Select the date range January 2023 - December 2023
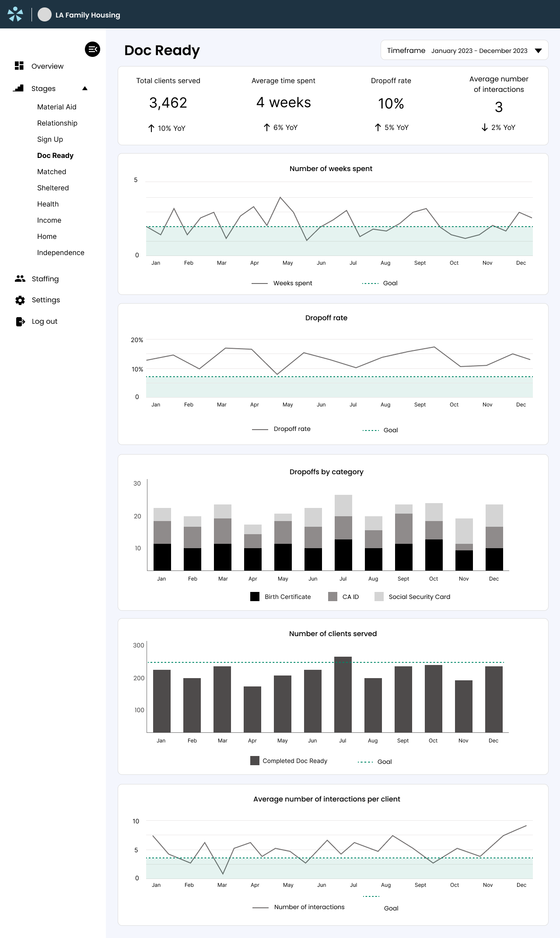 pos(479,51)
